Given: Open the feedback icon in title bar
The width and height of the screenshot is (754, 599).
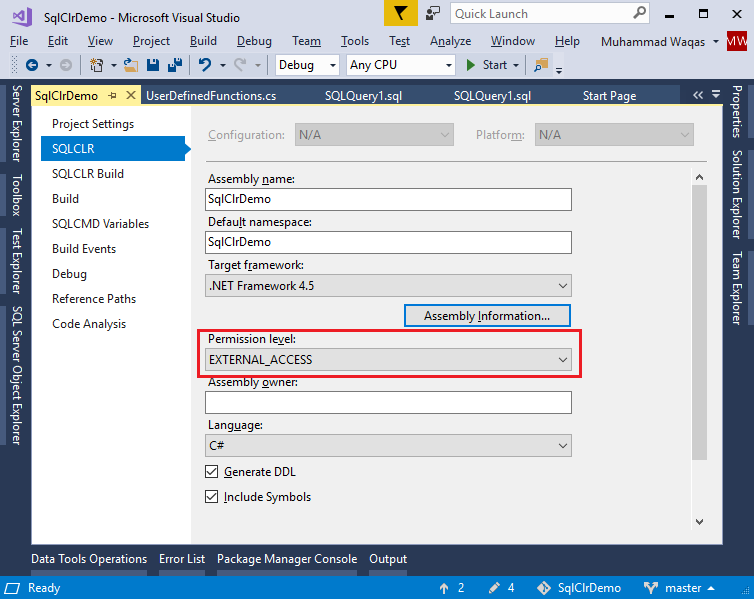Looking at the screenshot, I should [x=433, y=13].
